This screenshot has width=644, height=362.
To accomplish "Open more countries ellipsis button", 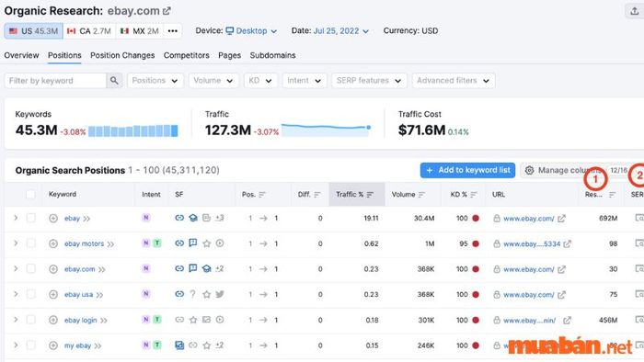I will pyautogui.click(x=173, y=30).
